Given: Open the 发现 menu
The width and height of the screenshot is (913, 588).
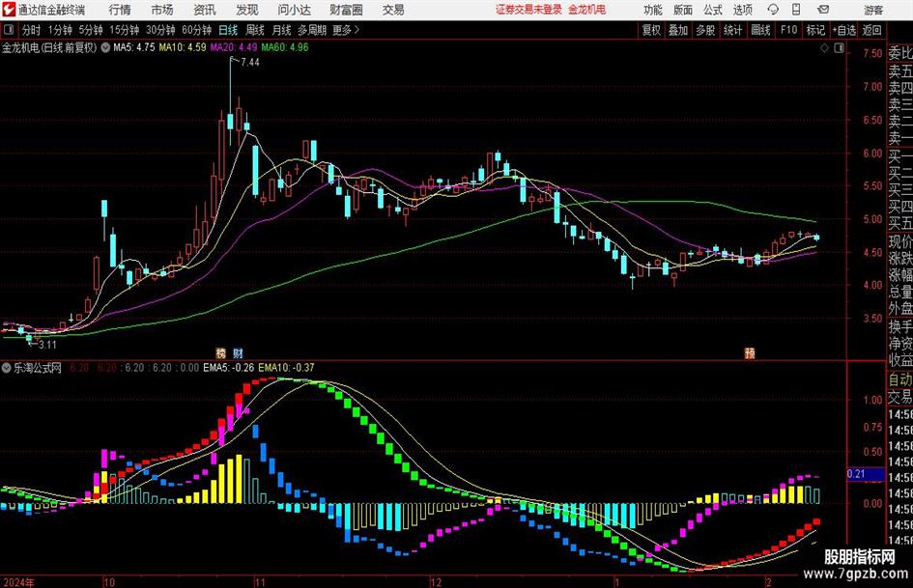Looking at the screenshot, I should [x=247, y=10].
